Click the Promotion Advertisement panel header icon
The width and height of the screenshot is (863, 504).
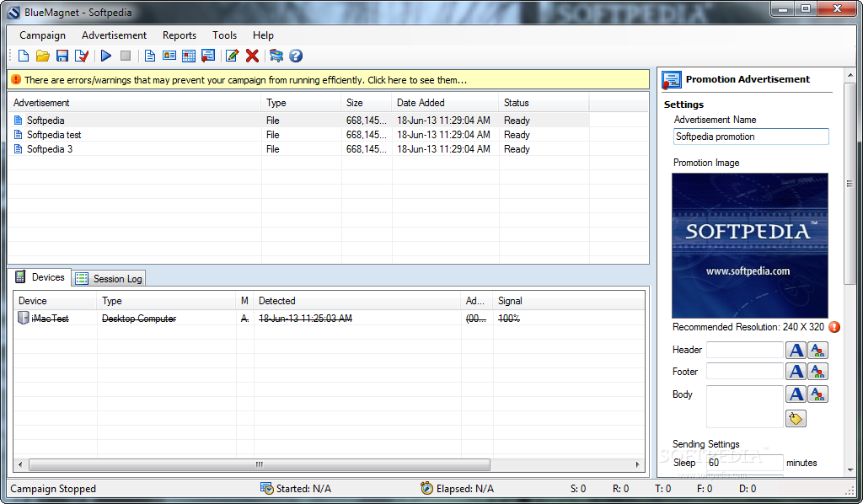(x=672, y=80)
